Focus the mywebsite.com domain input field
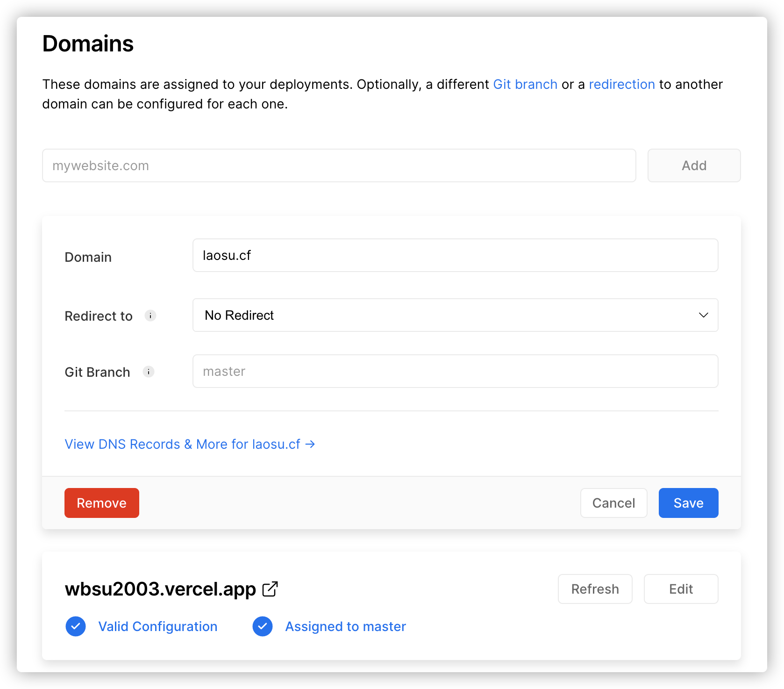 [x=339, y=165]
